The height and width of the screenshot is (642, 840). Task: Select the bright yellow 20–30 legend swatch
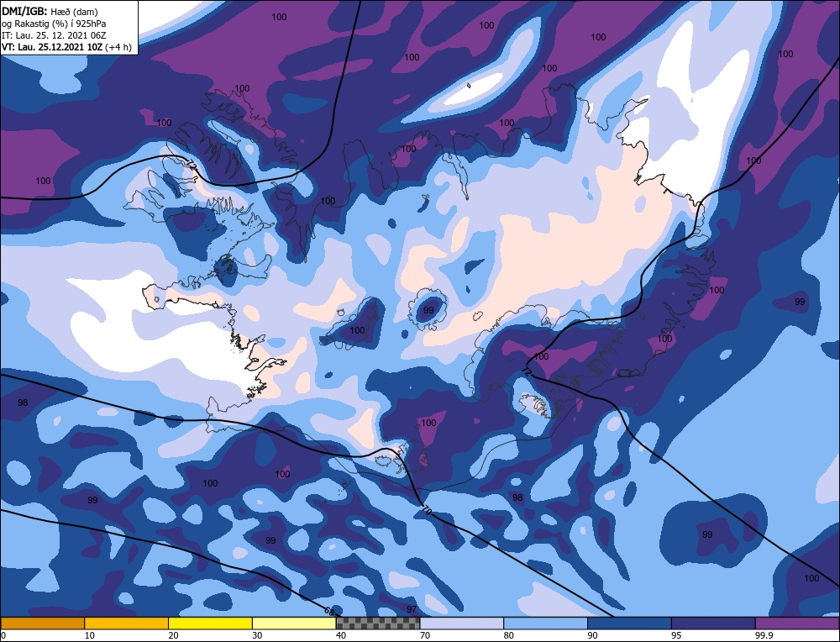pyautogui.click(x=210, y=623)
